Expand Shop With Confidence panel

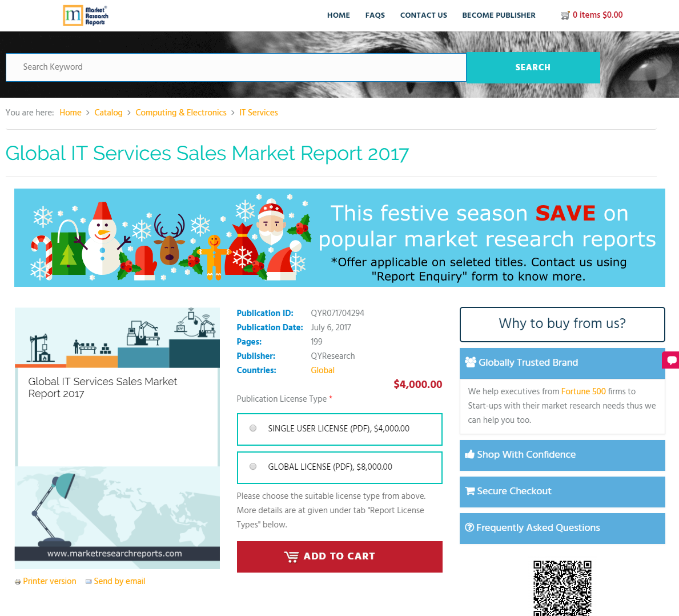click(x=562, y=455)
